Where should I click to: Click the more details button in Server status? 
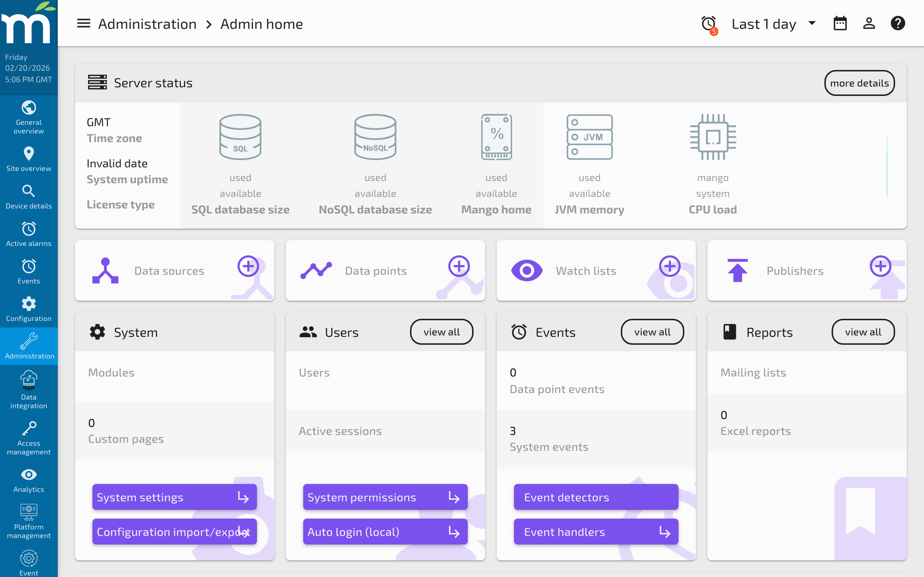pyautogui.click(x=859, y=83)
